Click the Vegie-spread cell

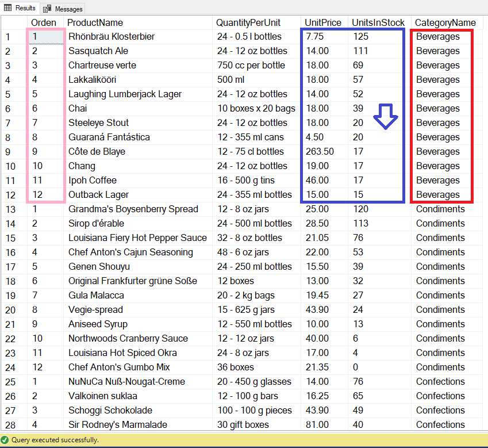pyautogui.click(x=138, y=310)
